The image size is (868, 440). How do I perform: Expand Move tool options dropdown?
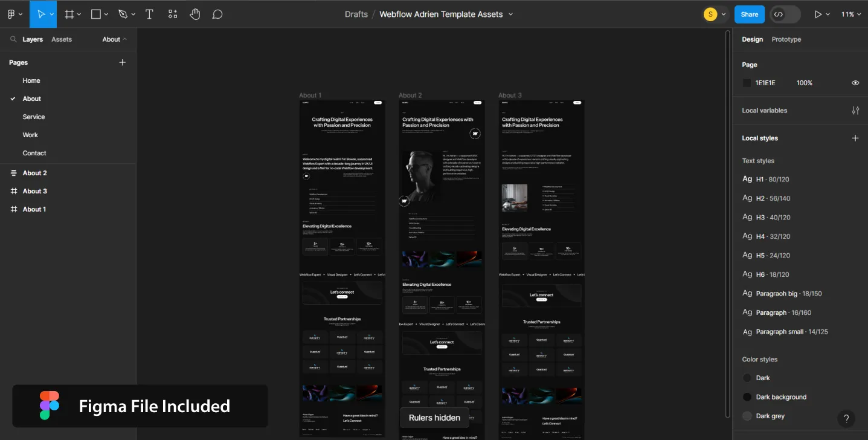(x=52, y=14)
